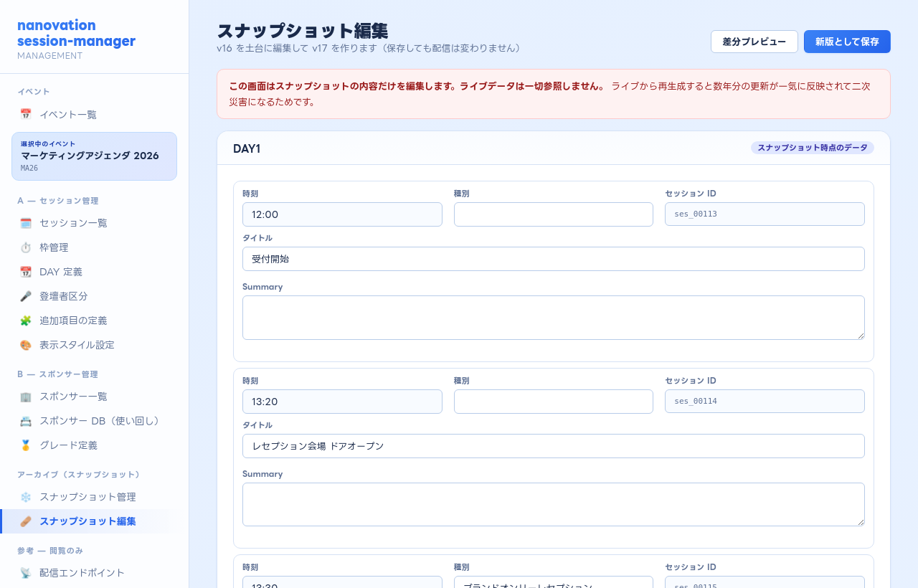918x588 pixels.
Task: Click the 時刻 field showing 12:00
Action: coord(342,214)
